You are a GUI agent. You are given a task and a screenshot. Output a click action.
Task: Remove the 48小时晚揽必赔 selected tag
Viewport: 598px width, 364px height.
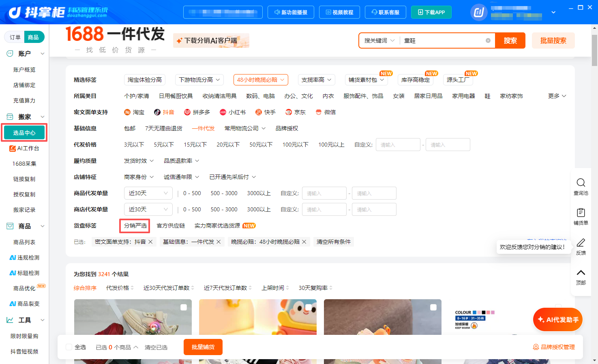304,242
